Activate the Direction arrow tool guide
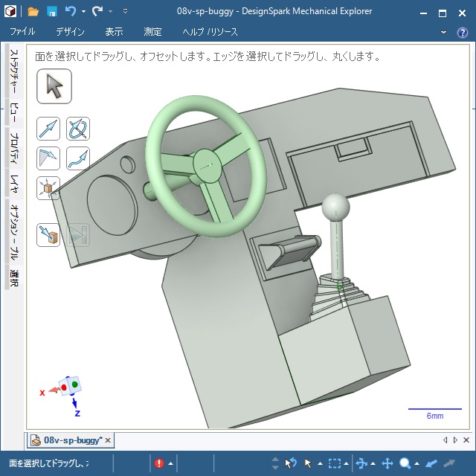This screenshot has height=476, width=476. click(x=48, y=129)
